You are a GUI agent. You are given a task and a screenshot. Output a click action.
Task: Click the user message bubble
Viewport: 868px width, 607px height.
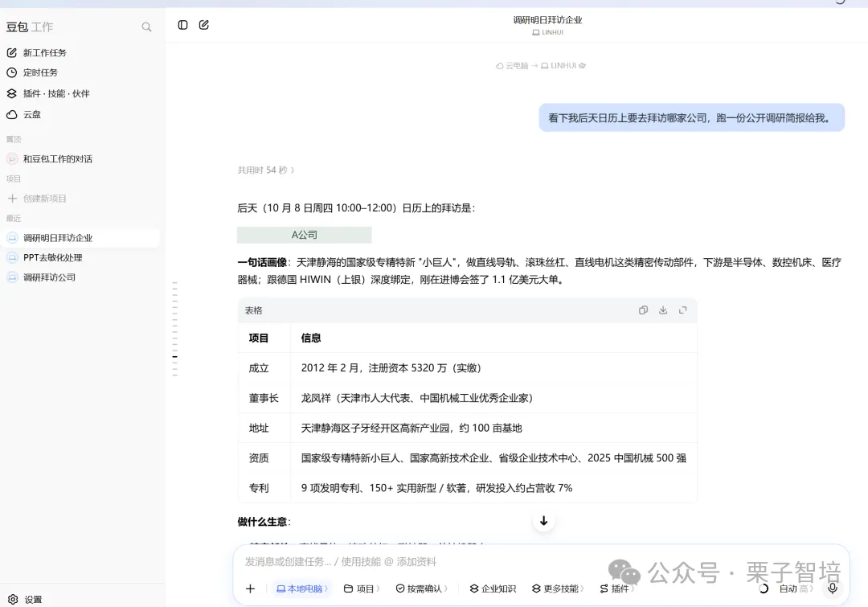click(691, 118)
